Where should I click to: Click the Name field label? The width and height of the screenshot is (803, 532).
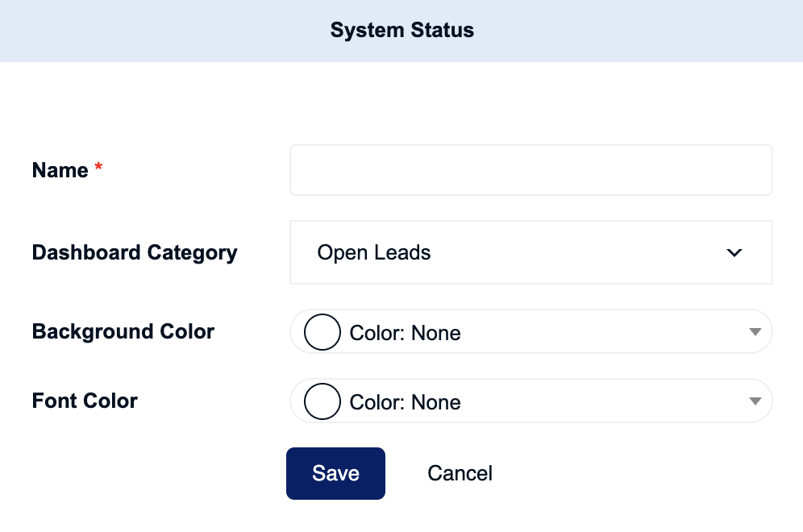pyautogui.click(x=60, y=170)
